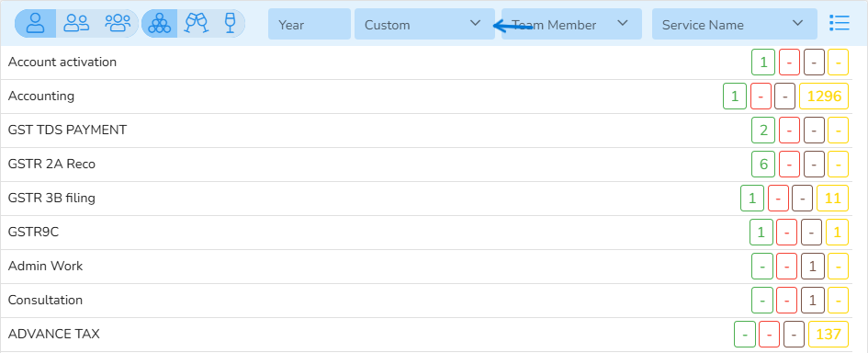
Task: Select the stacked circles services icon
Action: tap(160, 23)
